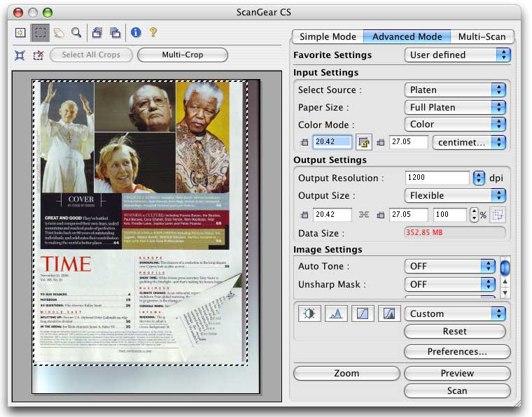The width and height of the screenshot is (532, 417).
Task: Open the Auto Tone dropdown
Action: pos(450,266)
